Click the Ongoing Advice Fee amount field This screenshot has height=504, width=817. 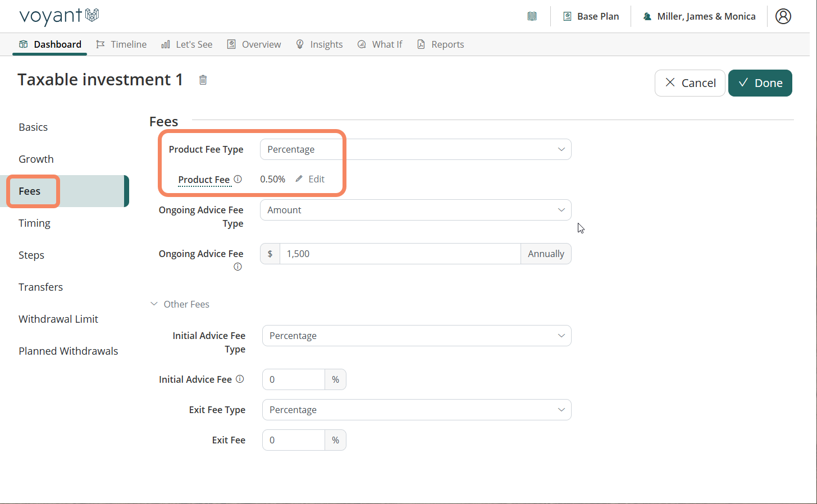pyautogui.click(x=399, y=254)
